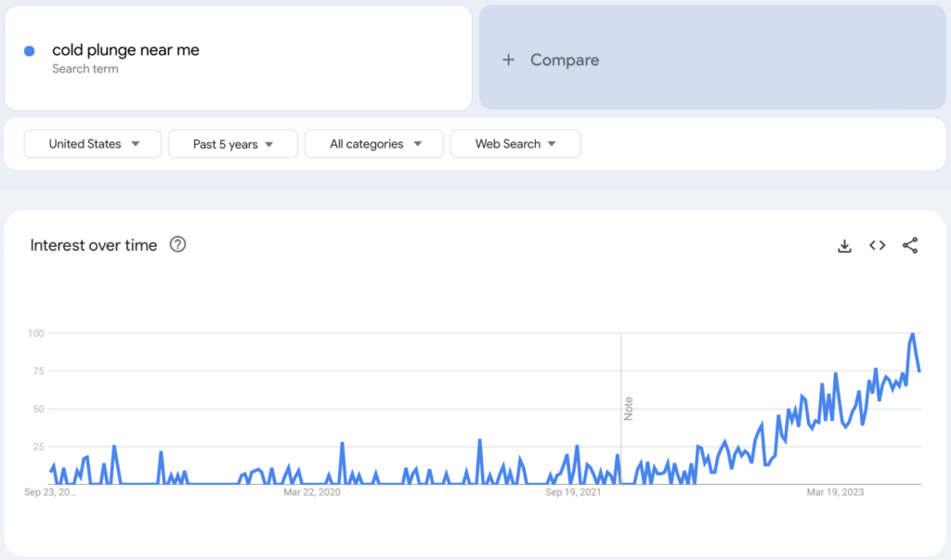Click the blue dot next to the search term
Screen dimensions: 951x560
[30, 51]
